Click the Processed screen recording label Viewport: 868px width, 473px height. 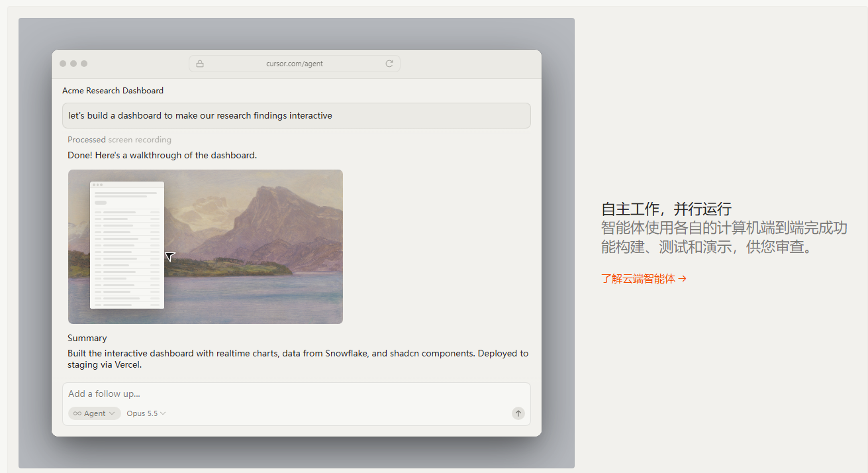coord(119,140)
